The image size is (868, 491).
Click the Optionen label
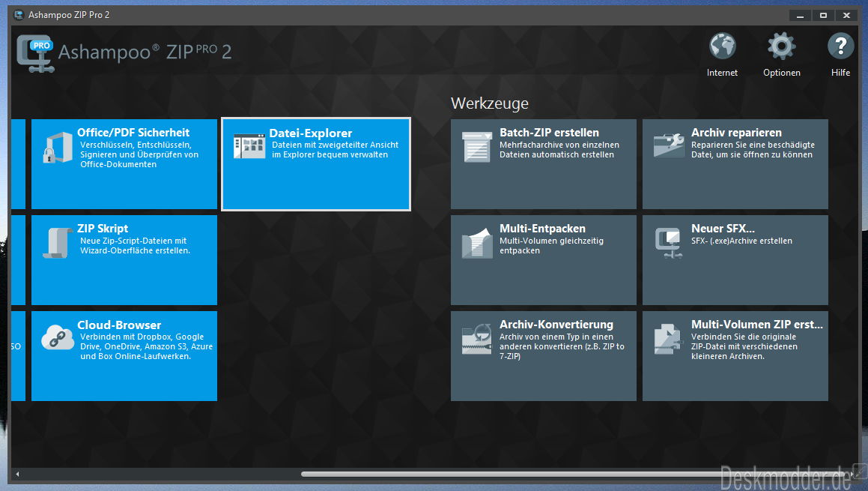pos(782,73)
